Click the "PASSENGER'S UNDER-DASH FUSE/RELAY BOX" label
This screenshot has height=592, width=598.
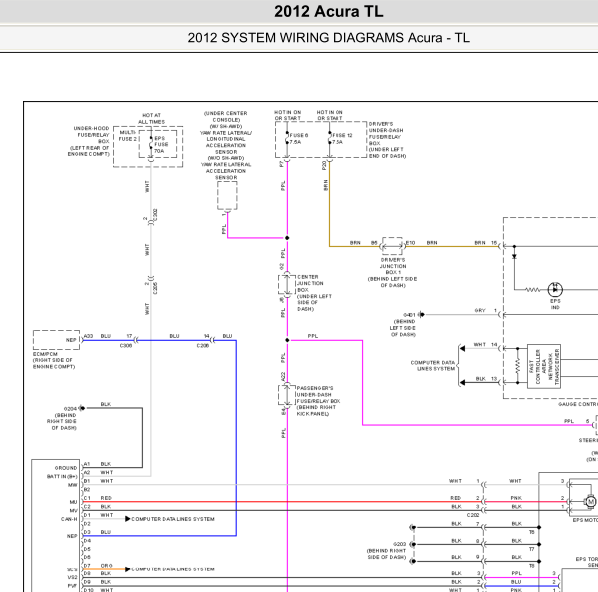[318, 394]
